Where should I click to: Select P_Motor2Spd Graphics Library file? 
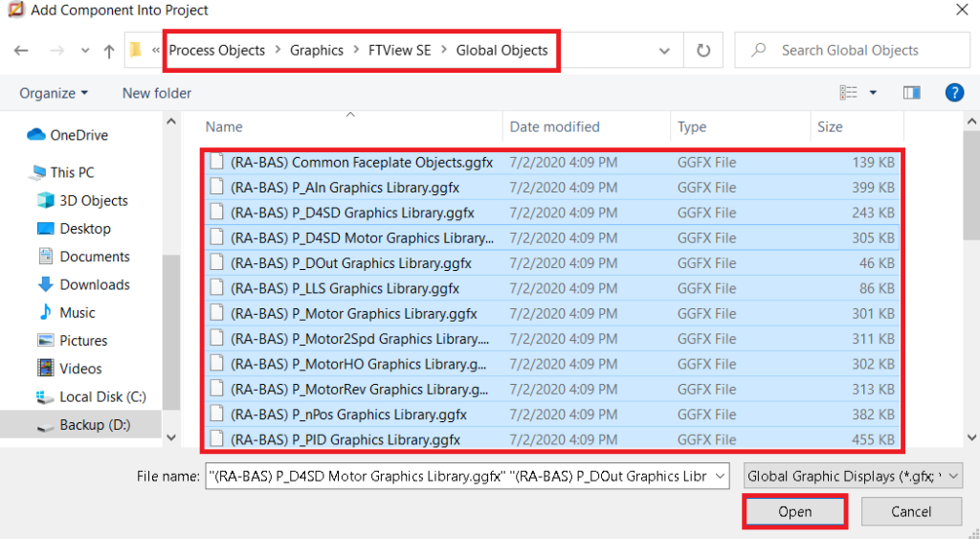coord(552,339)
